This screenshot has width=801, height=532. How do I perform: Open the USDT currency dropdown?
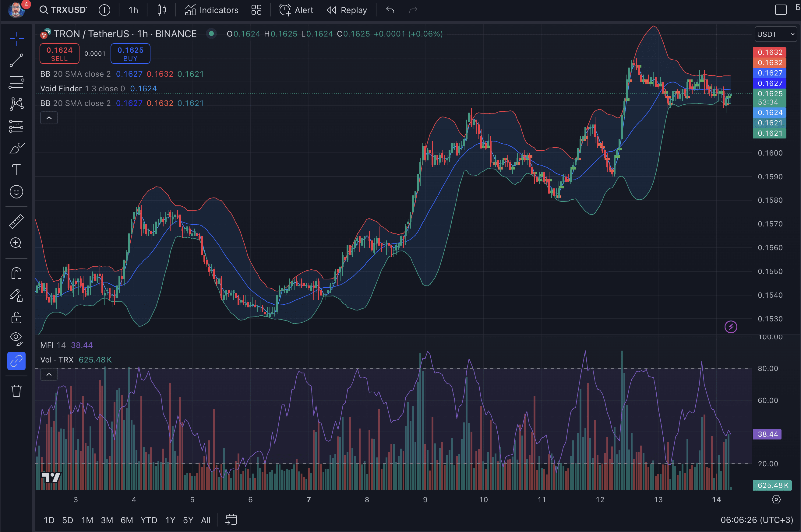[775, 34]
